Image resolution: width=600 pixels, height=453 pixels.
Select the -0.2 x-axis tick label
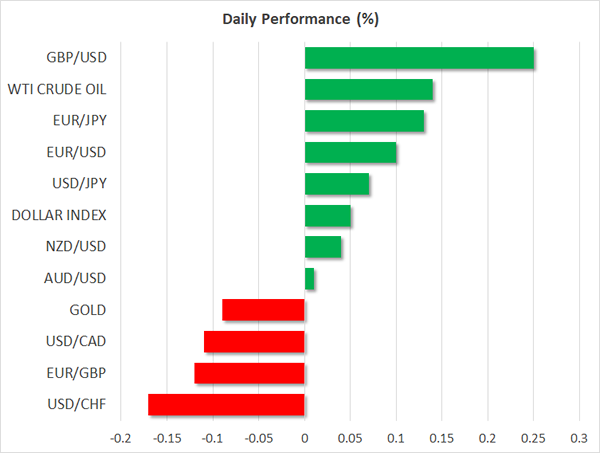[x=120, y=438]
